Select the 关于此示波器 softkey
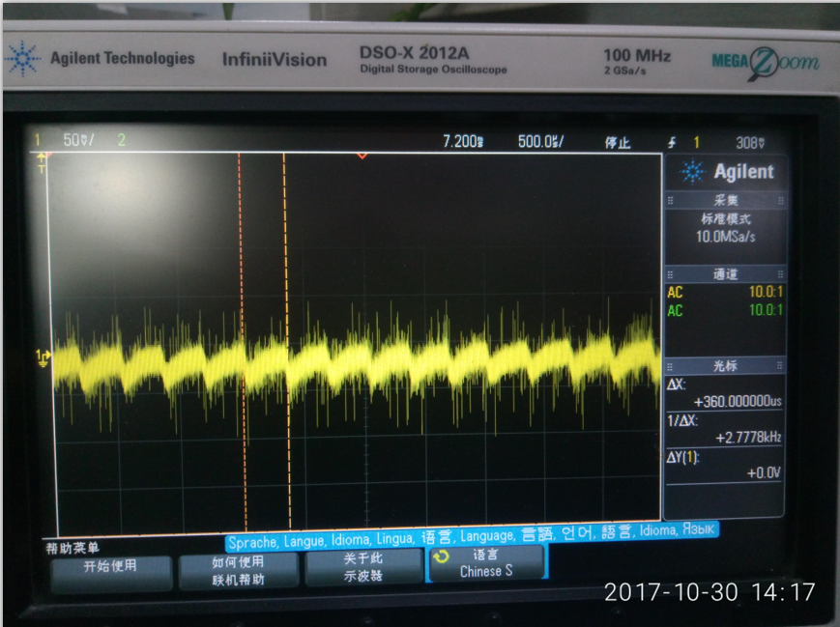This screenshot has height=627, width=840. (x=363, y=567)
